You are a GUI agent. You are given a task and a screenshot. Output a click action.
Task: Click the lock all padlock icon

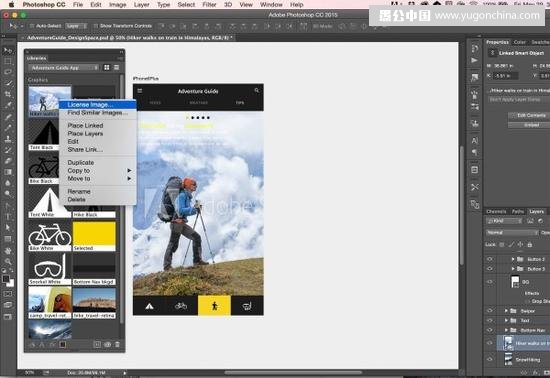pyautogui.click(x=530, y=244)
